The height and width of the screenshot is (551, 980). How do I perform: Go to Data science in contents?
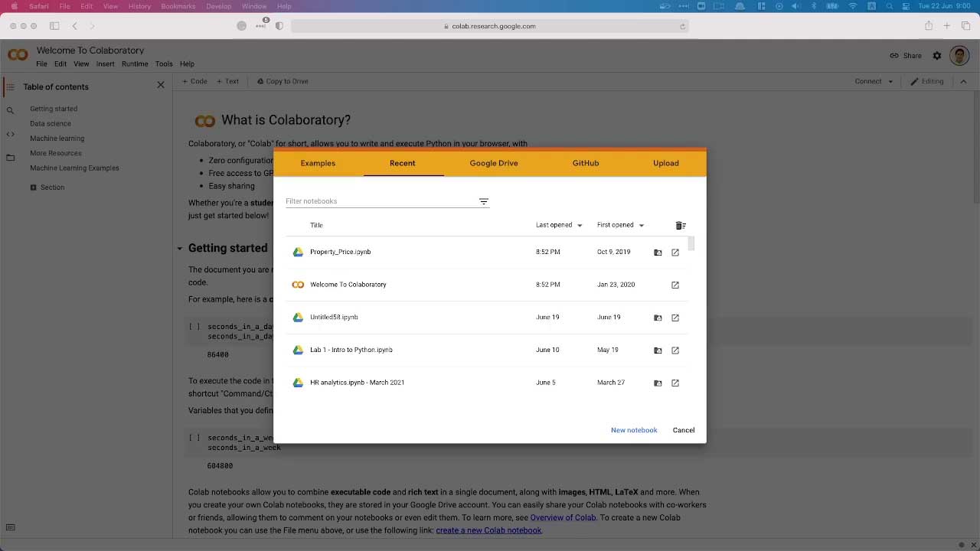51,123
